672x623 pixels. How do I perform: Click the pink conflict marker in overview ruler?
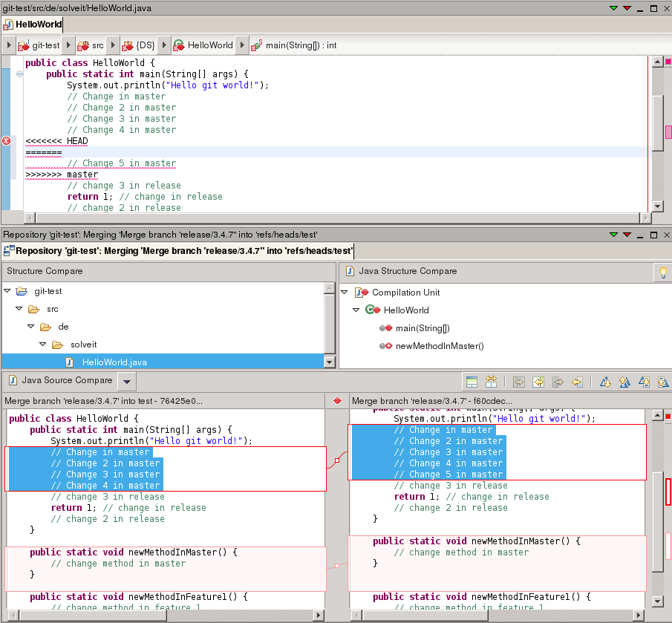[x=668, y=132]
